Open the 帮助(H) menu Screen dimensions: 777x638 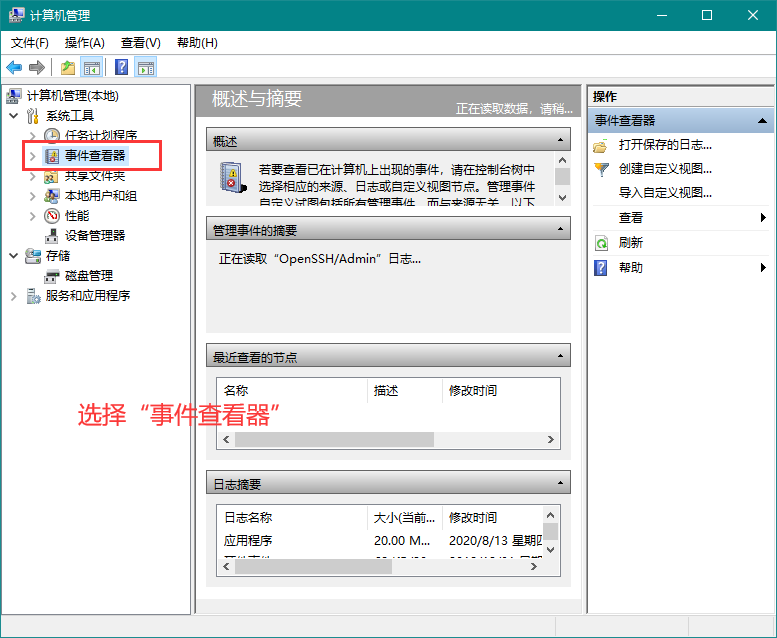point(197,43)
